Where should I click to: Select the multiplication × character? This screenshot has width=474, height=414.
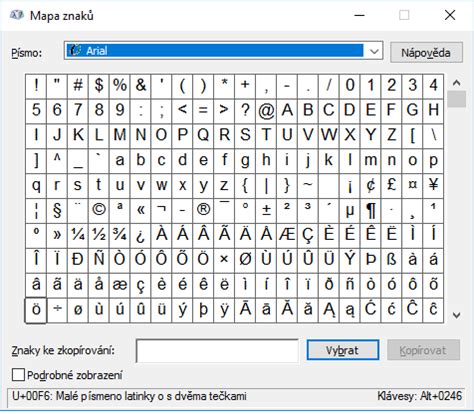click(224, 260)
